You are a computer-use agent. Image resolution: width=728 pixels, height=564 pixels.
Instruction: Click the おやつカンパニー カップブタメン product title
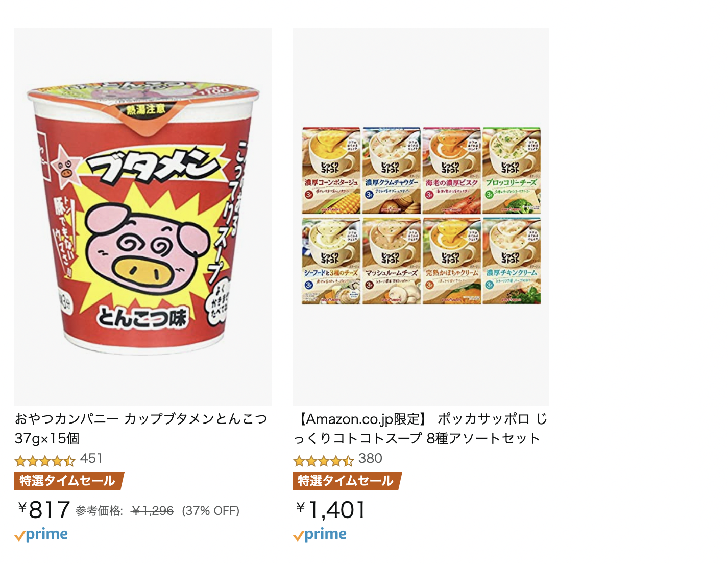[x=141, y=429]
